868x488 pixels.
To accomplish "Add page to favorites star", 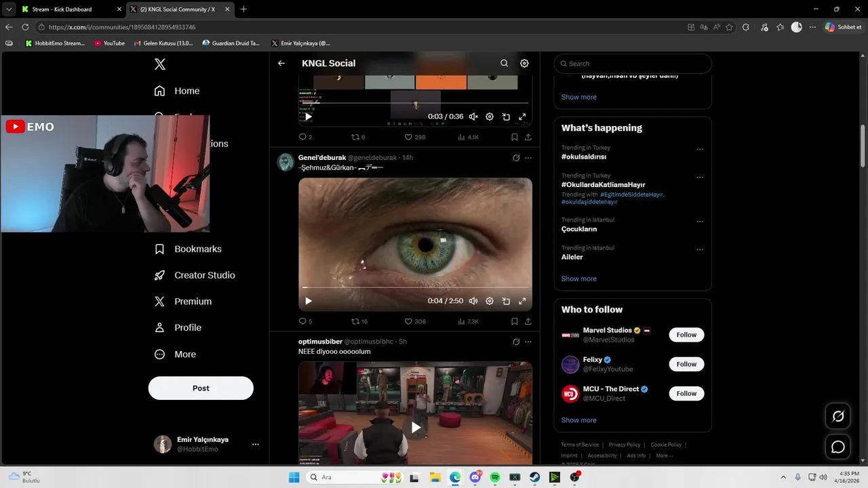I will pyautogui.click(x=730, y=27).
